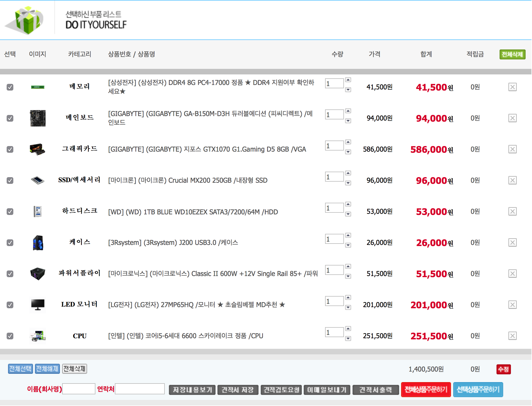Viewport: 532px width, 406px height.
Task: Delete the Intel i5-6600 CPU row
Action: tap(512, 336)
